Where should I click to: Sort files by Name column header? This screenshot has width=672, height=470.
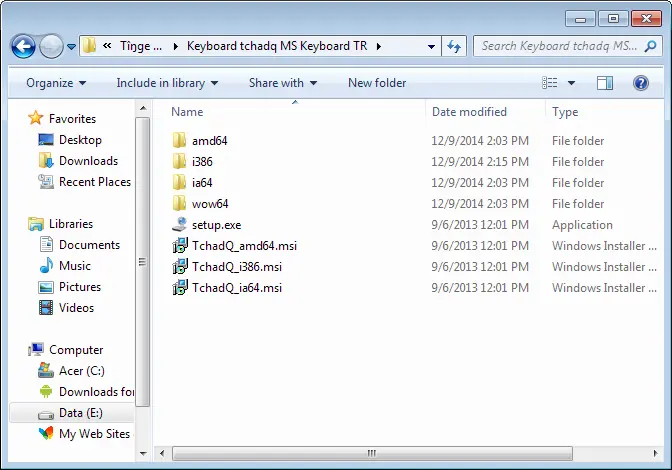point(188,112)
